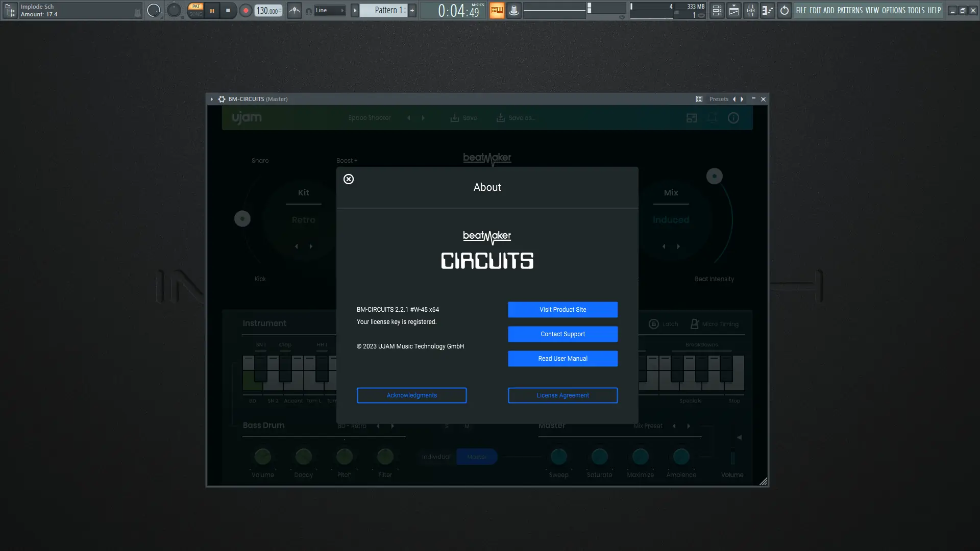Click the main volume slider in toolbar
The image size is (980, 551).
154,10
